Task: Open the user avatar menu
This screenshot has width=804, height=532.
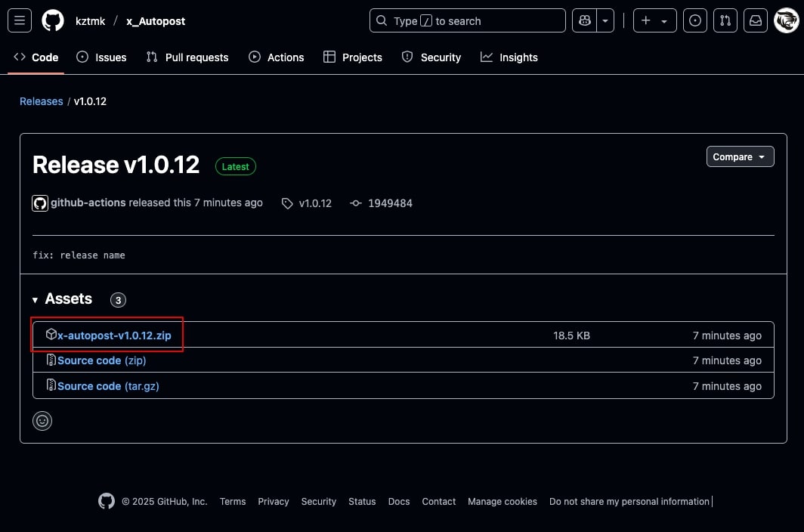Action: pos(786,20)
